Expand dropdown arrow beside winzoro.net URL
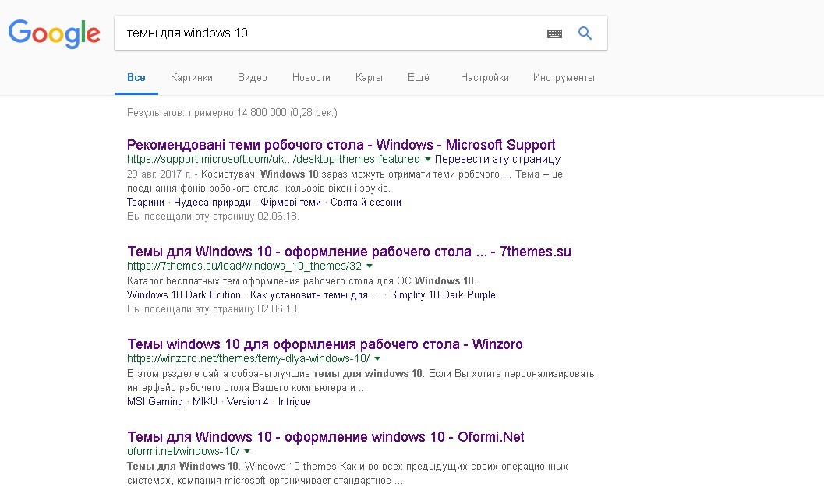The width and height of the screenshot is (824, 504). pyautogui.click(x=377, y=359)
